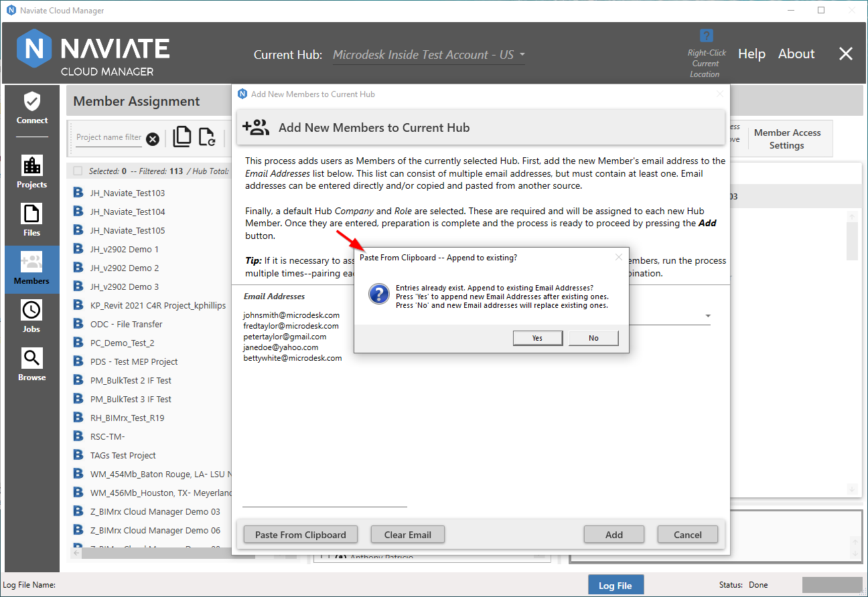
Task: Select project JH_Naviate_Test105
Action: click(127, 230)
